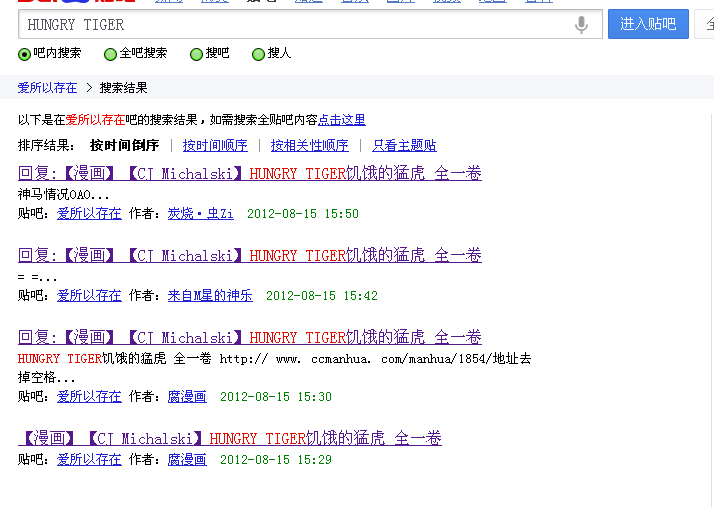This screenshot has height=507, width=714.
Task: Select the 搜吧 radio button
Action: click(x=196, y=54)
